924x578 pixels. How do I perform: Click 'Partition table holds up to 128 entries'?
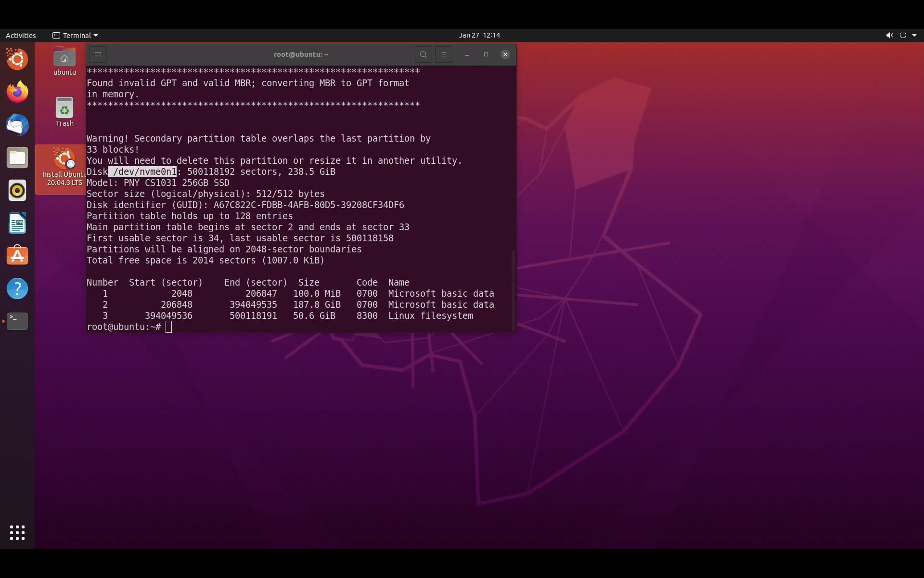(x=190, y=216)
